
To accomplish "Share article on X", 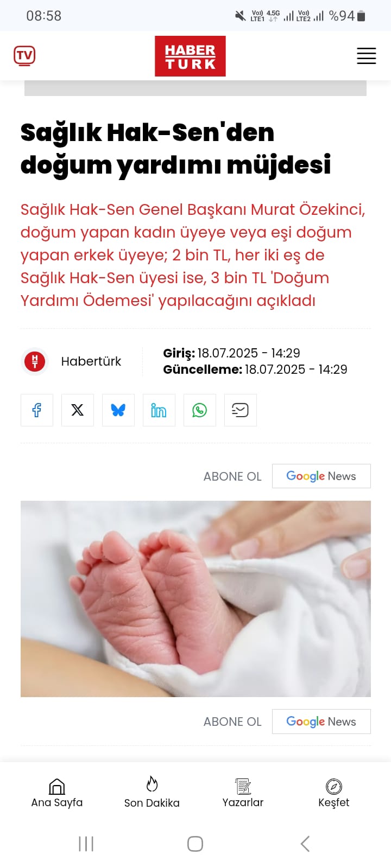I will point(78,410).
